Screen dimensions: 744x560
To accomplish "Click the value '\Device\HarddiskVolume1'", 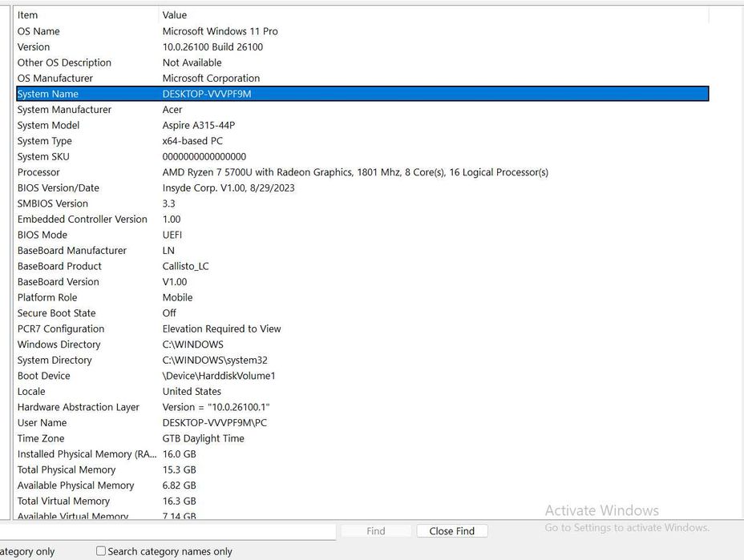I will 219,376.
